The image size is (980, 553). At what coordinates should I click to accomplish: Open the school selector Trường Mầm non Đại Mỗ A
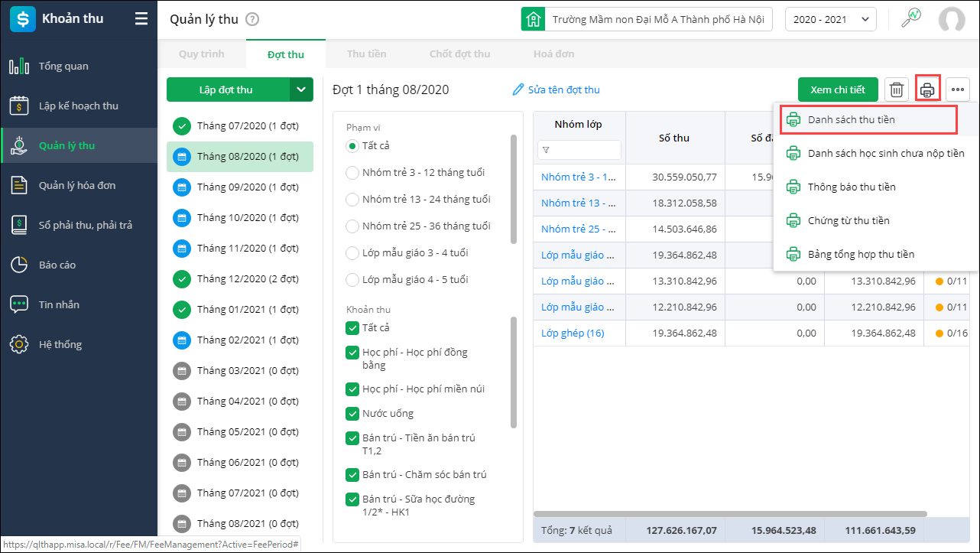coord(646,20)
